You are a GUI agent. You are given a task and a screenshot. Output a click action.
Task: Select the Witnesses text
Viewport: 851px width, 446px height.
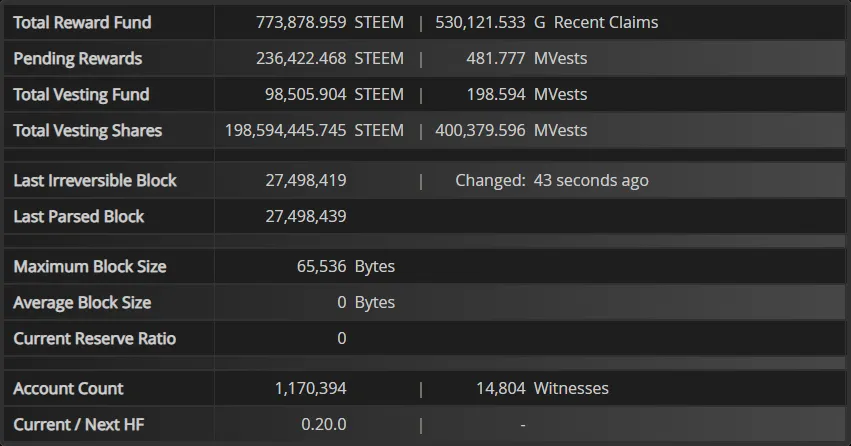pos(571,388)
